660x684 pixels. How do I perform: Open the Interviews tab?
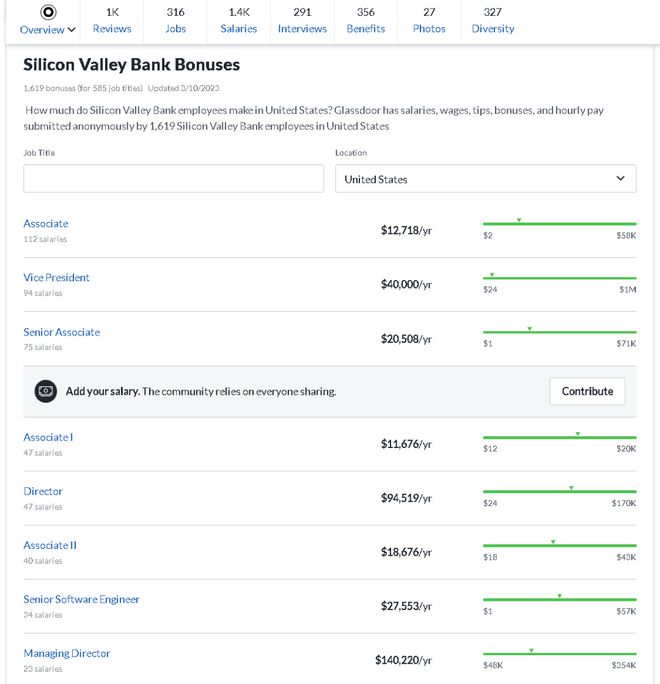pyautogui.click(x=302, y=20)
